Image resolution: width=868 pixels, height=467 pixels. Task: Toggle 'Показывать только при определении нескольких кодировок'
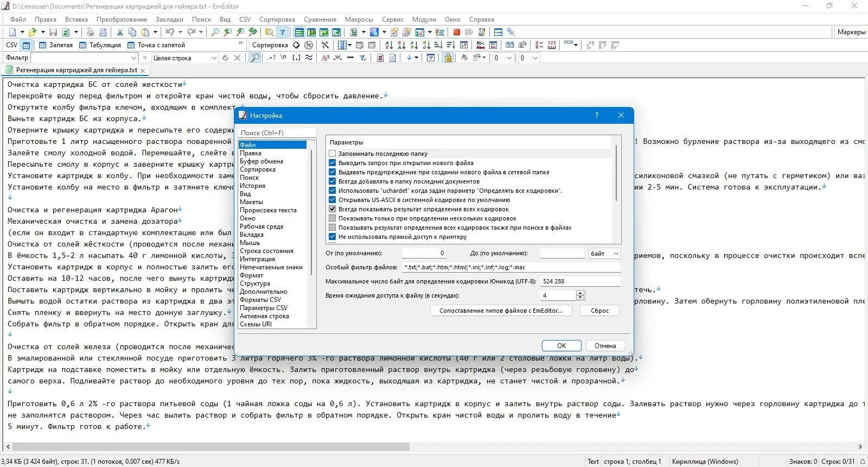(333, 218)
